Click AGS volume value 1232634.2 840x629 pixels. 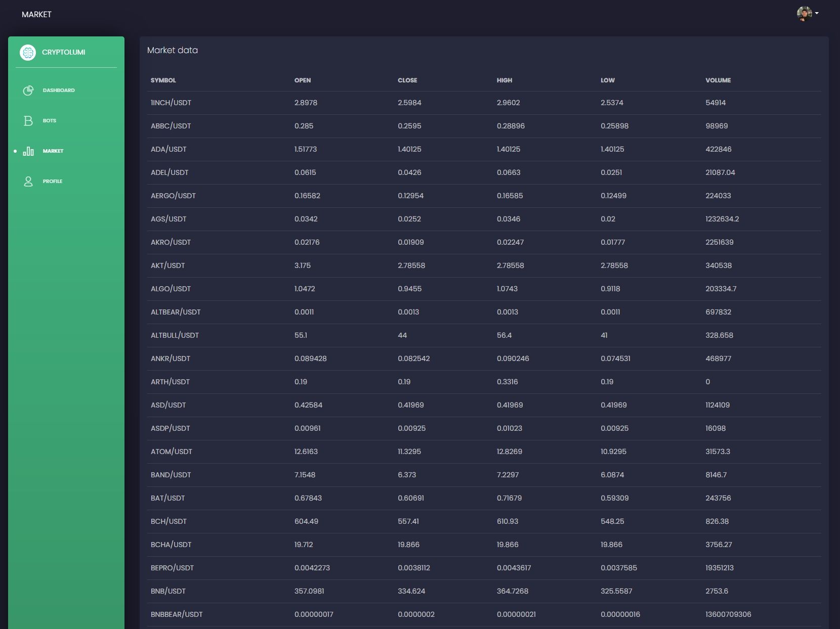[x=722, y=219]
